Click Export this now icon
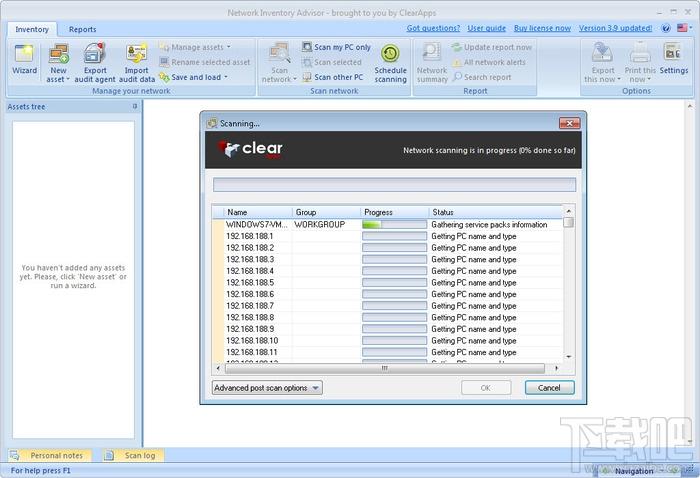The height and width of the screenshot is (478, 700). [x=602, y=53]
